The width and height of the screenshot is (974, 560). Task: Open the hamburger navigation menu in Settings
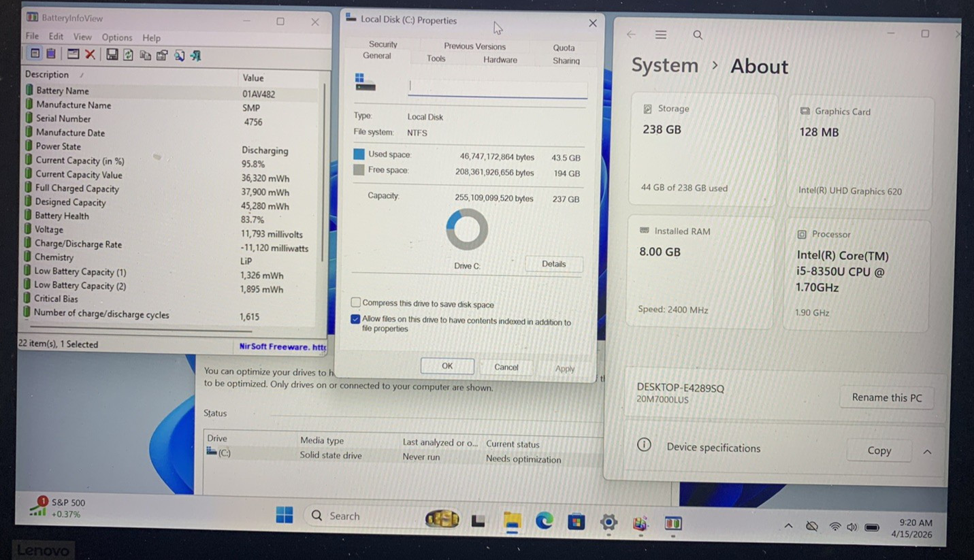click(x=661, y=35)
